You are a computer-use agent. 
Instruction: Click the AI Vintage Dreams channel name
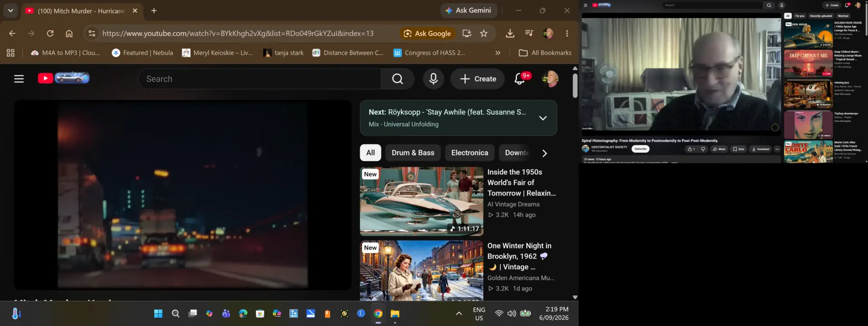tap(514, 204)
